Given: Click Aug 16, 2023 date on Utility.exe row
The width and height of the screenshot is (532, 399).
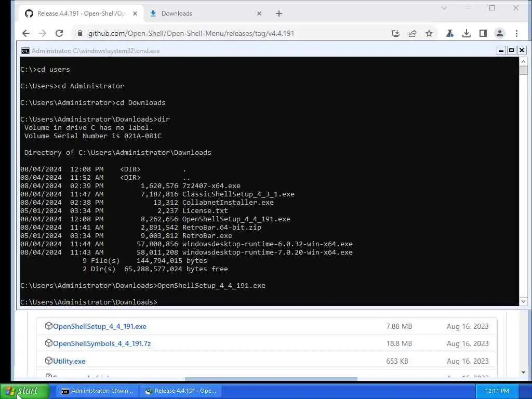Looking at the screenshot, I should pos(468,362).
